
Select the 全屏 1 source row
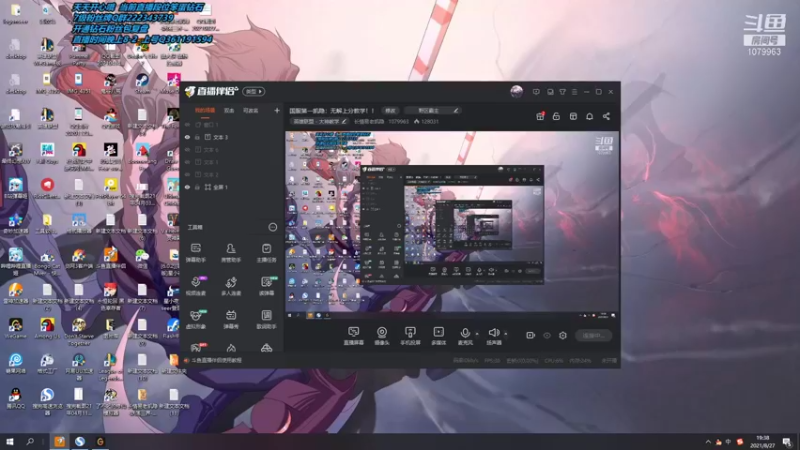(x=232, y=187)
